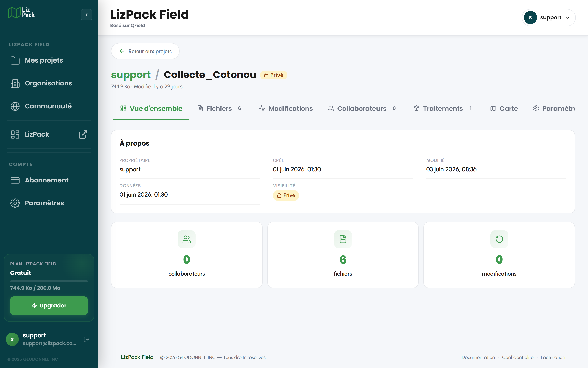This screenshot has height=368, width=588.
Task: Open the Traitements tab
Action: 443,109
